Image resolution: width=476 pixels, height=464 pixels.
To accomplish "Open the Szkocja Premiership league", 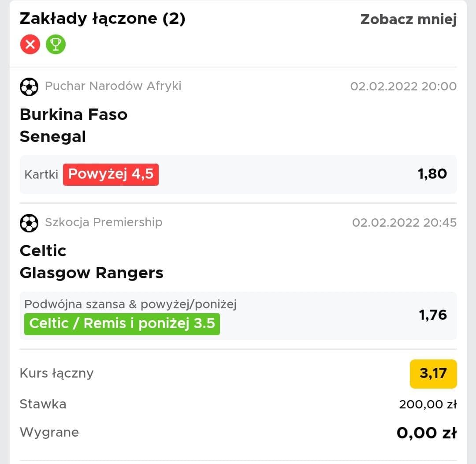I will pyautogui.click(x=104, y=222).
